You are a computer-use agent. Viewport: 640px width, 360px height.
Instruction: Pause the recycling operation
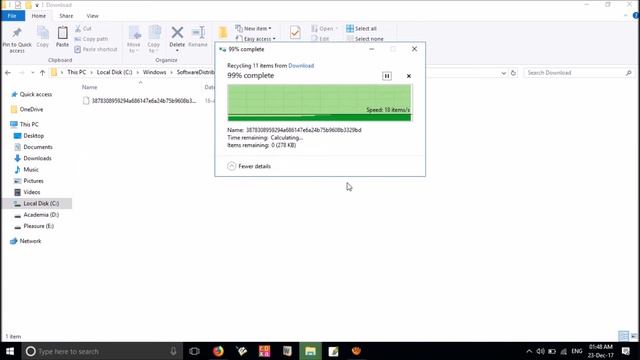click(387, 76)
